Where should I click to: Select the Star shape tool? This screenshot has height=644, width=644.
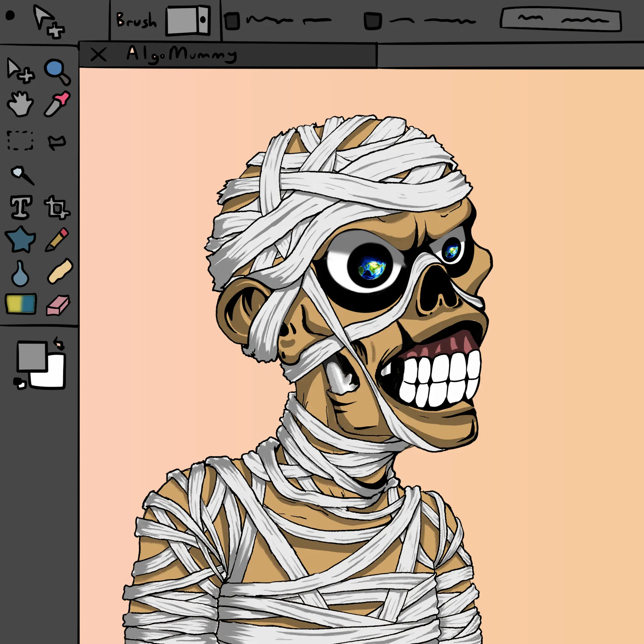20,239
